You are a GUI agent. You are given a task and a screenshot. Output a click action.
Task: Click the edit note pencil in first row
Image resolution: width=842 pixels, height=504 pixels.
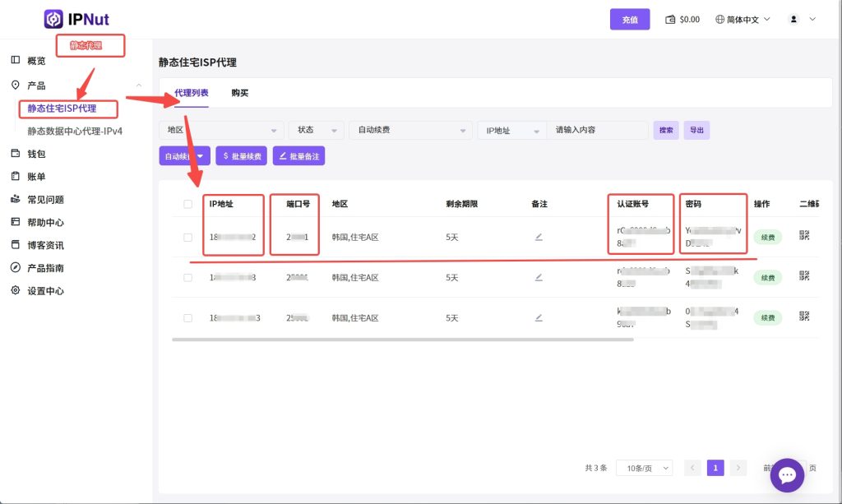point(539,237)
